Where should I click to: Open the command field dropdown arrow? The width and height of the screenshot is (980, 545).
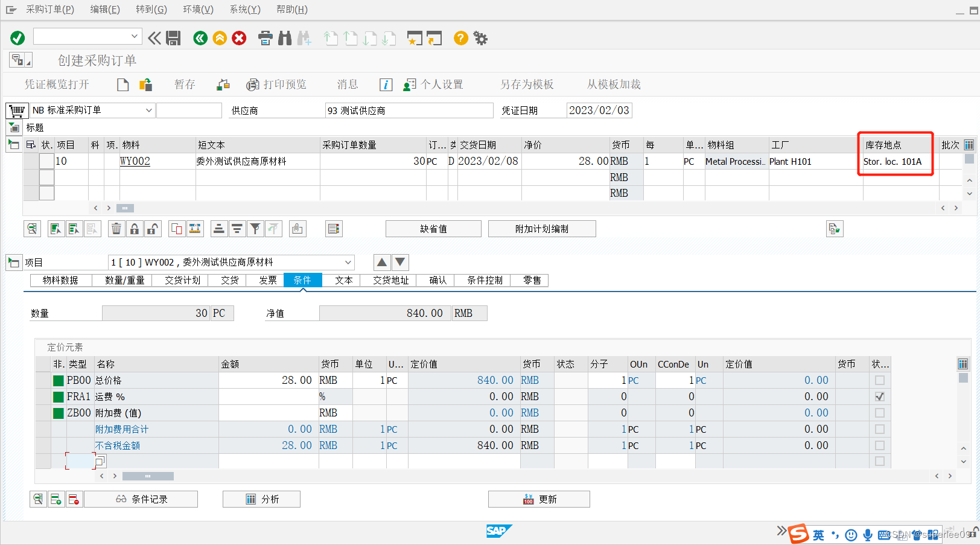(135, 36)
